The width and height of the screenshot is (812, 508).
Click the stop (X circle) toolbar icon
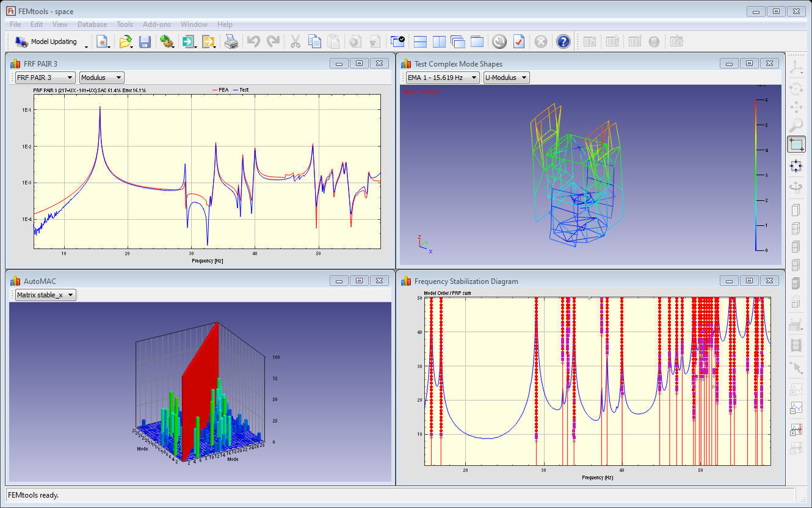tap(541, 42)
